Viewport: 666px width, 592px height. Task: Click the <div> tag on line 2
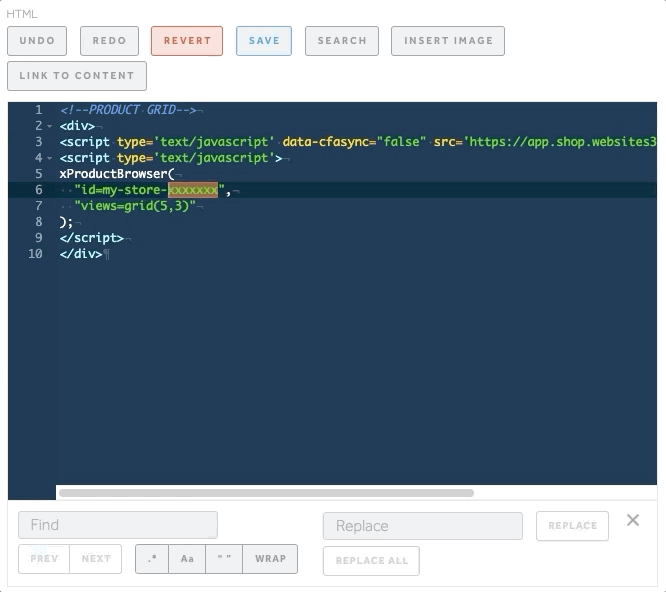pos(77,126)
